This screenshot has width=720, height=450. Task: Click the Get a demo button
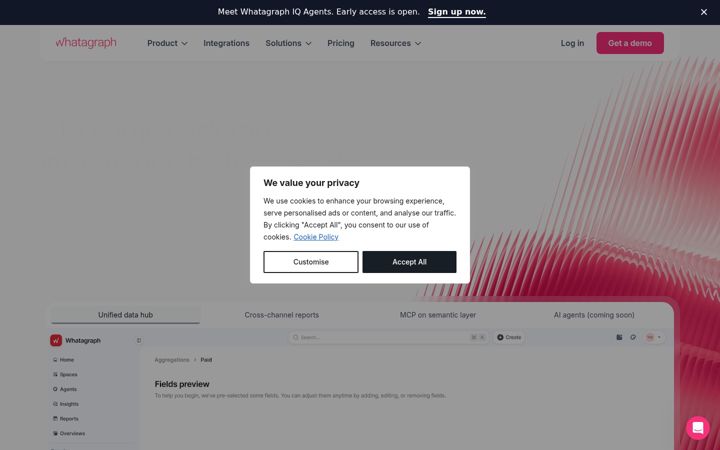click(x=630, y=43)
